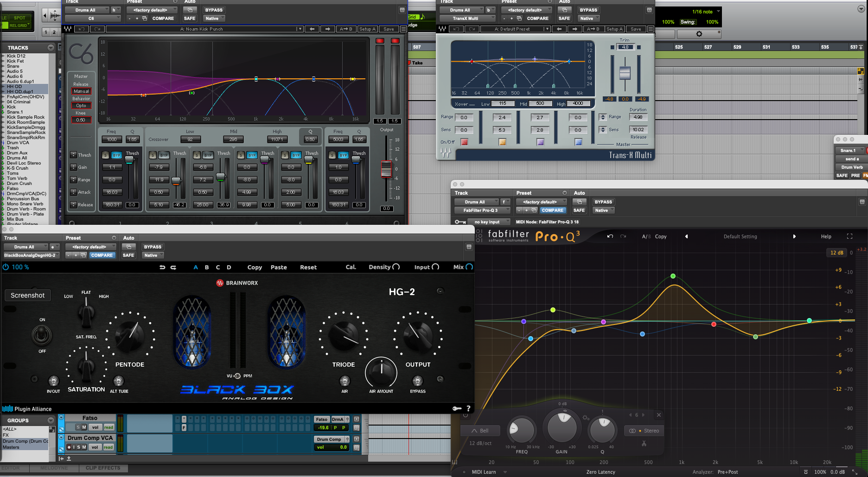Click the Black Box redo arrow icon

tap(173, 267)
